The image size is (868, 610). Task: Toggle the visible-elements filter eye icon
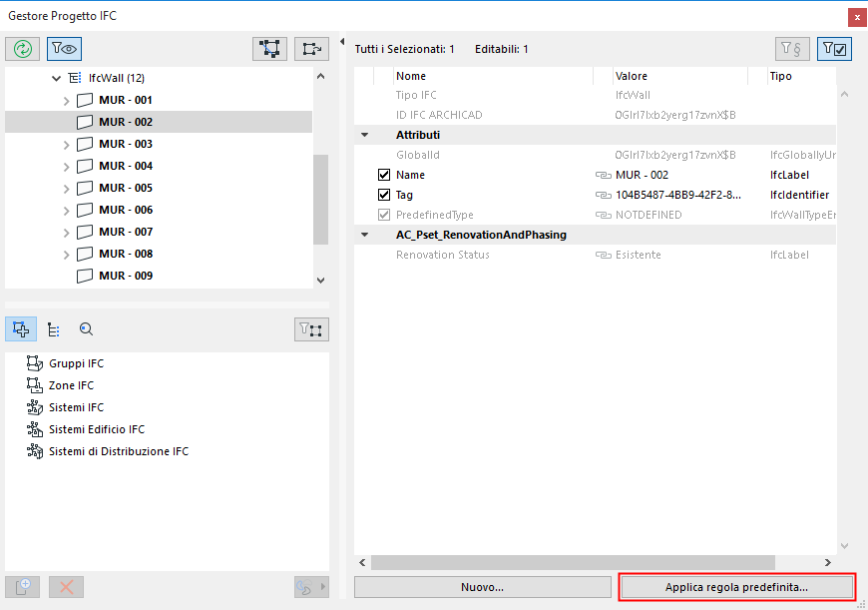pyautogui.click(x=64, y=49)
